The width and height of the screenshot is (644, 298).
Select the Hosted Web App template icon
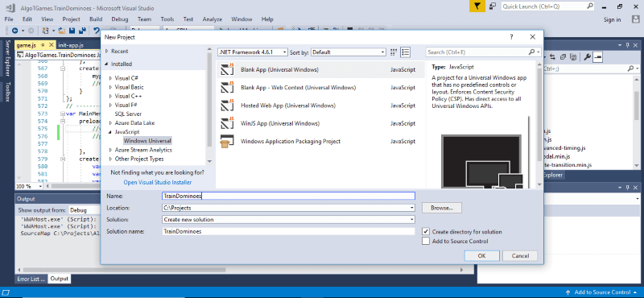point(227,106)
